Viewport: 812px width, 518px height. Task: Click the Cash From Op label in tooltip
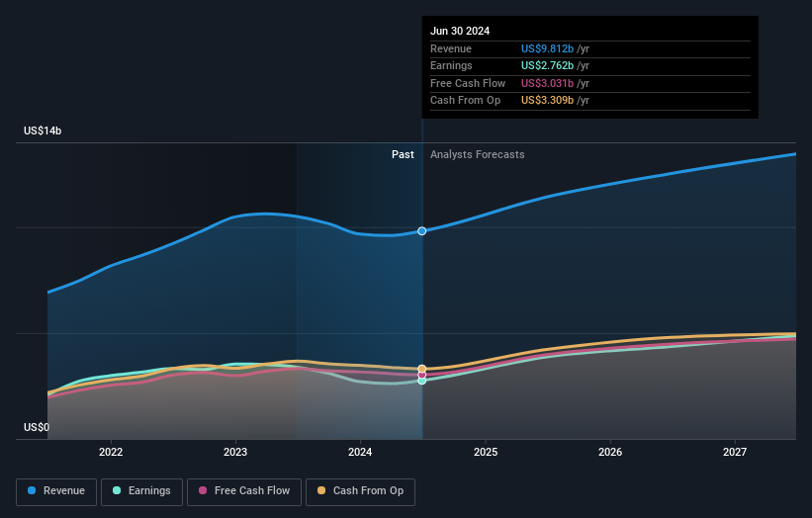(465, 101)
